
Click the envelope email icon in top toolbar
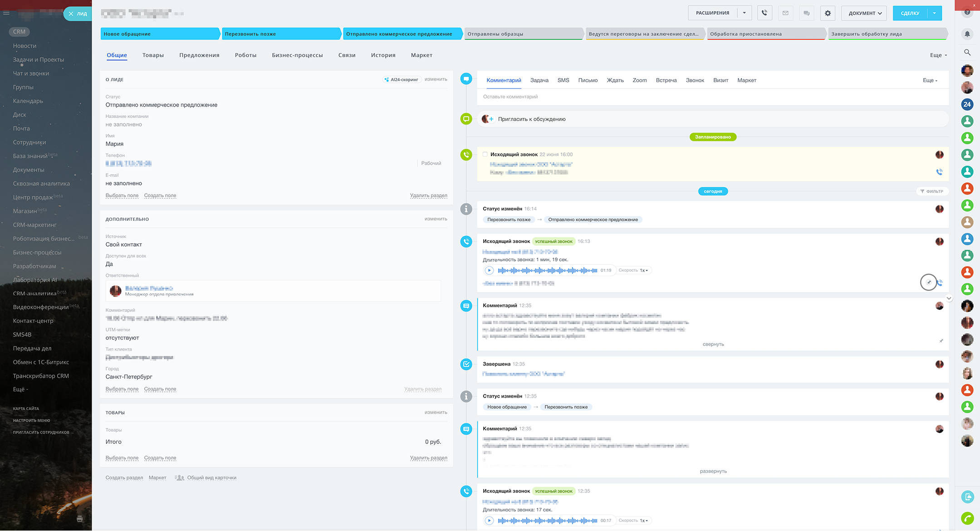(x=785, y=13)
